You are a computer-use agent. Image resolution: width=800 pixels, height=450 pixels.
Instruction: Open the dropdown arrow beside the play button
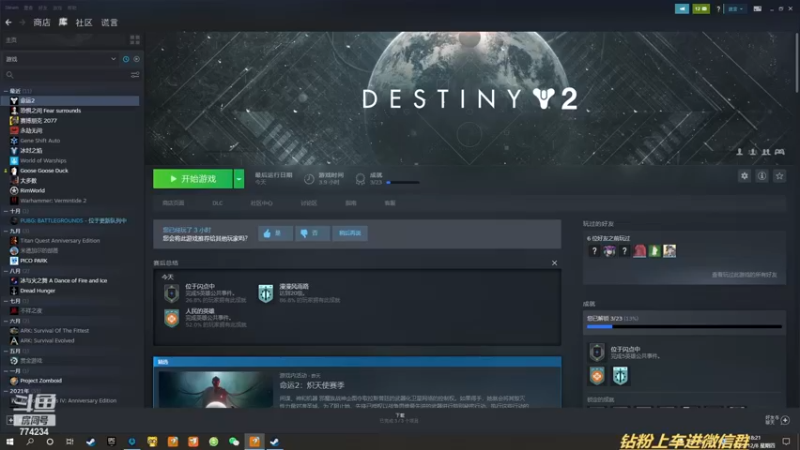(x=239, y=179)
